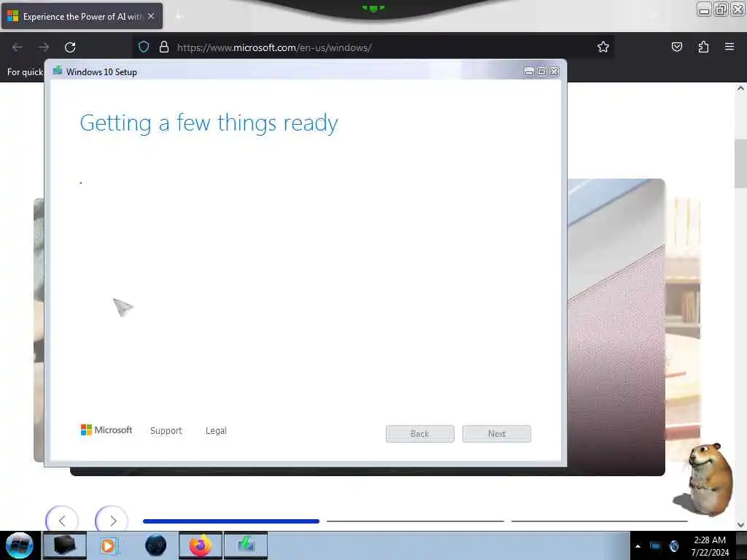Reload the current page
The width and height of the screenshot is (747, 560).
pyautogui.click(x=70, y=47)
